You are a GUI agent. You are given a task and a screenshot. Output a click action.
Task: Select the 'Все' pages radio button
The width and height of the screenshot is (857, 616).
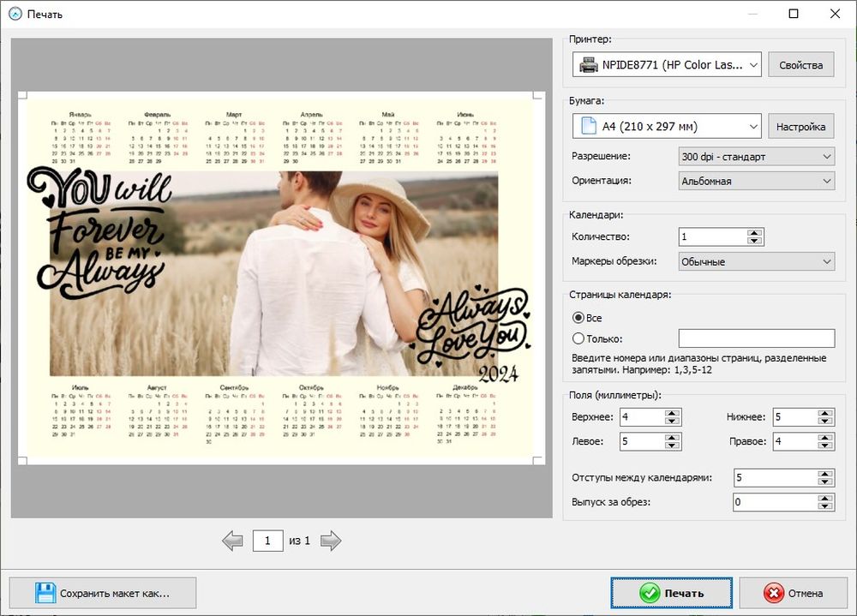(x=578, y=318)
